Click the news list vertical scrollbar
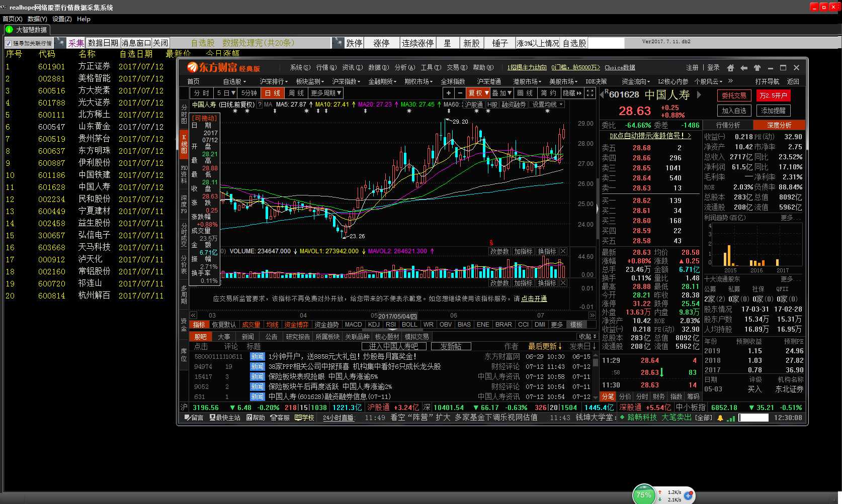This screenshot has height=504, width=842. pos(595,376)
